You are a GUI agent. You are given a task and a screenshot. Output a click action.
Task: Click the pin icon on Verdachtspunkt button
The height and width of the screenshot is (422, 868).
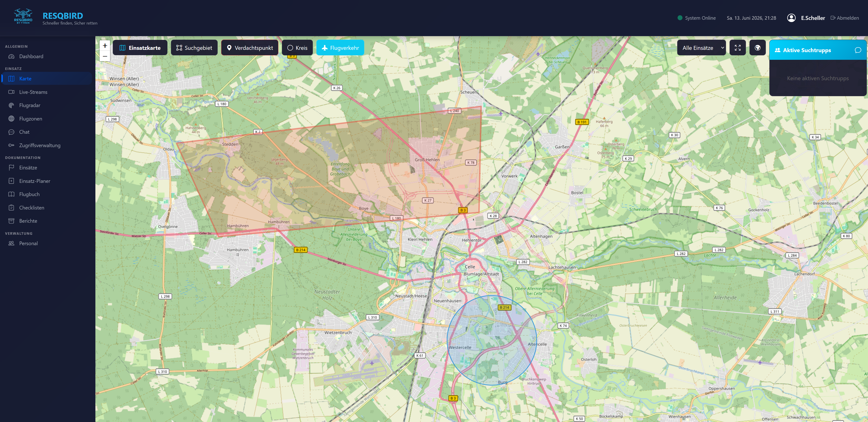(229, 48)
